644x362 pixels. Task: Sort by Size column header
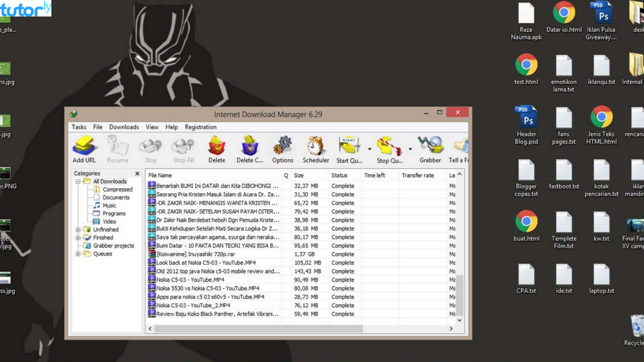tap(310, 175)
